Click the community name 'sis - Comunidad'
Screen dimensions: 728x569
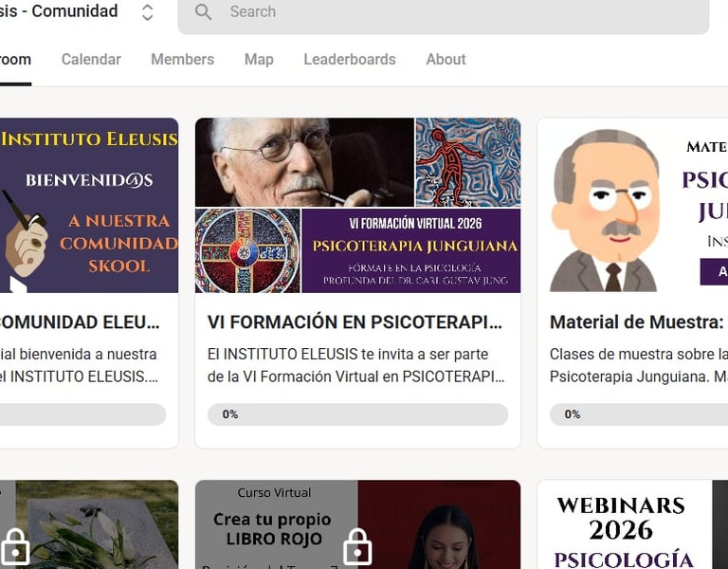point(59,11)
